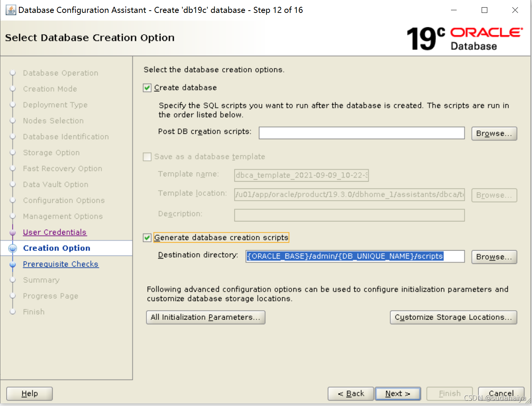The image size is (532, 406).
Task: Click the Creation Mode step
Action: [x=50, y=89]
